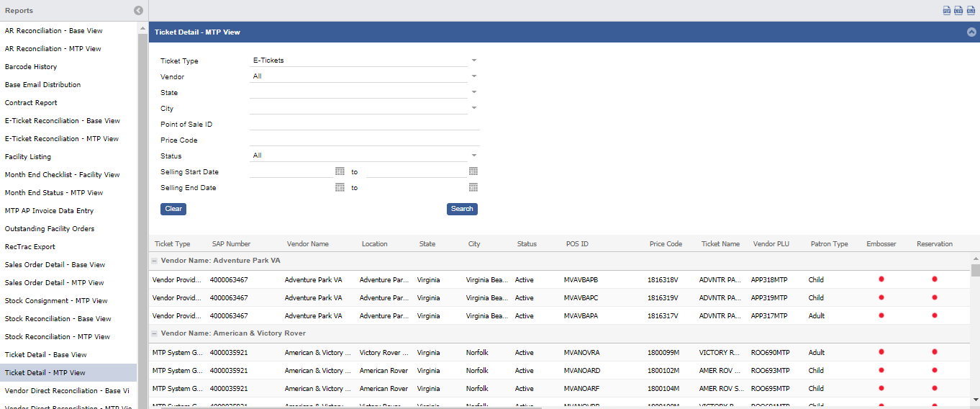980x409 pixels.
Task: Select RecTrac Export in the reports list
Action: tap(30, 247)
